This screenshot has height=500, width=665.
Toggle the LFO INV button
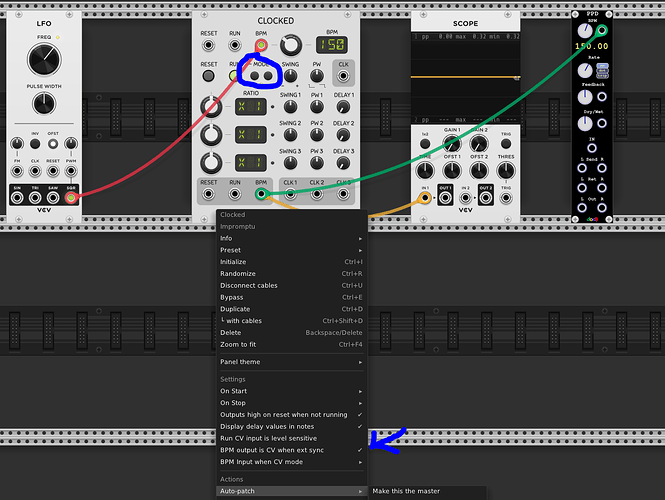pyautogui.click(x=35, y=144)
